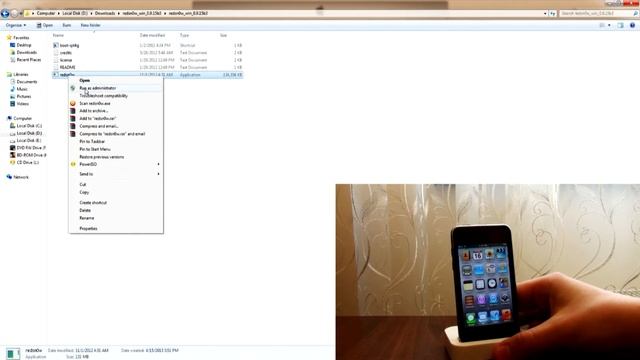Choose Create shortcut
Viewport: 640px width, 360px height.
[x=93, y=203]
